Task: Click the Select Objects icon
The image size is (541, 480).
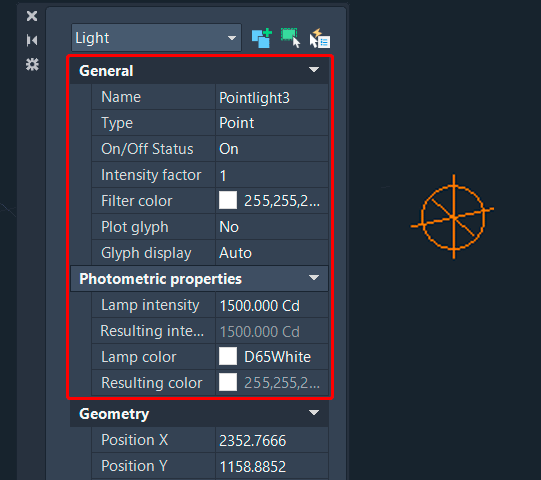Action: 290,38
